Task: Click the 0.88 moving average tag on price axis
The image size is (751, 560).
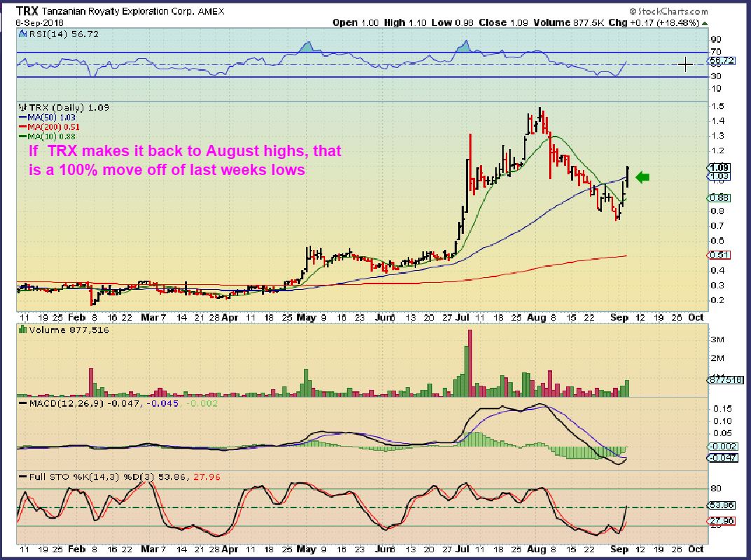Action: click(x=719, y=197)
